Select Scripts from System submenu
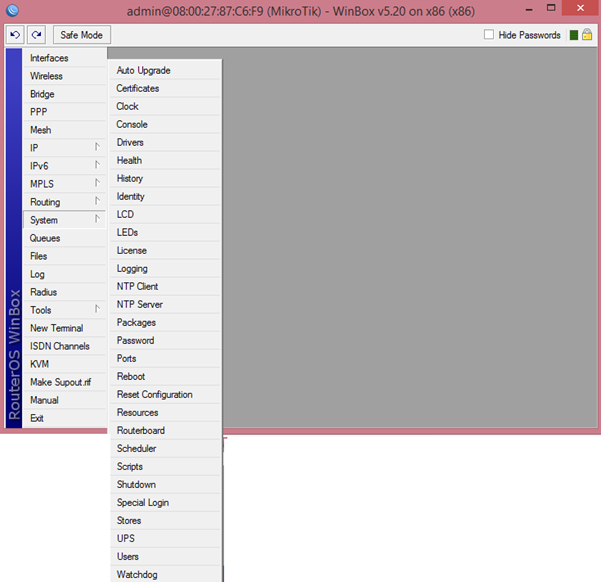Image resolution: width=601 pixels, height=582 pixels. coord(165,467)
